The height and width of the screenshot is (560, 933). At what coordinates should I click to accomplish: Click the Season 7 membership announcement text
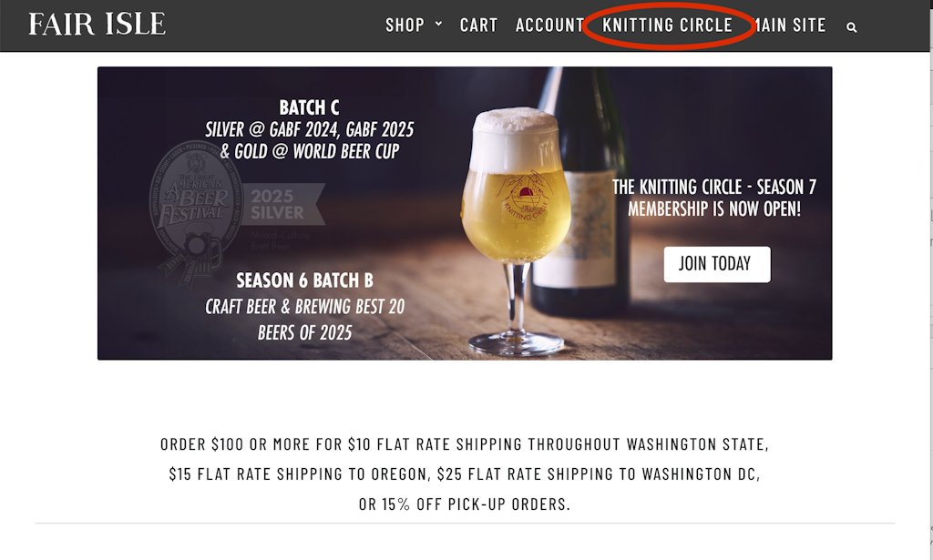click(x=714, y=198)
